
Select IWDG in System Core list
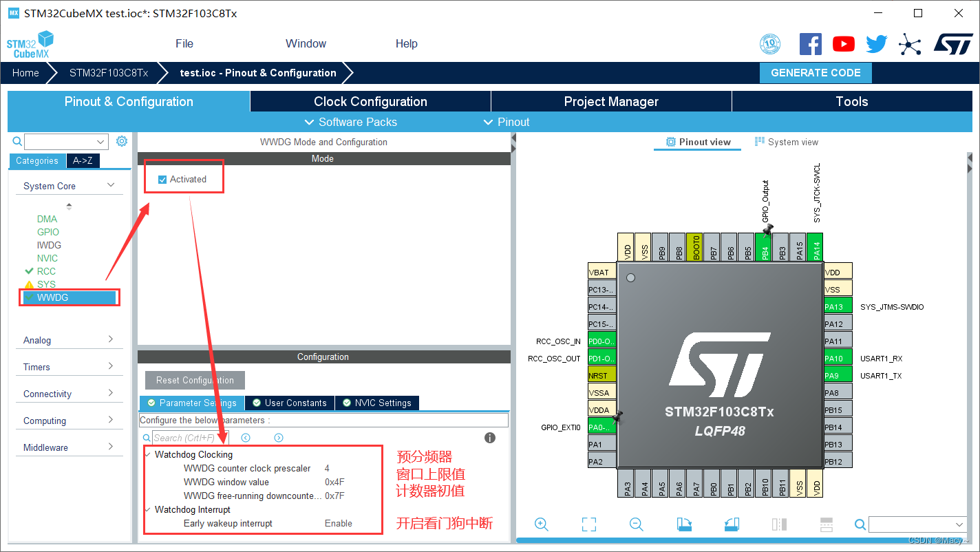[x=49, y=245]
